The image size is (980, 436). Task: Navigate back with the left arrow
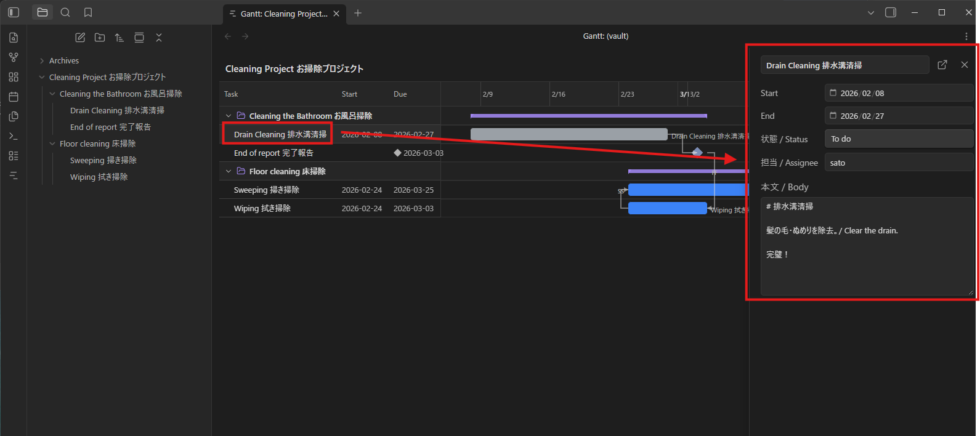point(228,36)
